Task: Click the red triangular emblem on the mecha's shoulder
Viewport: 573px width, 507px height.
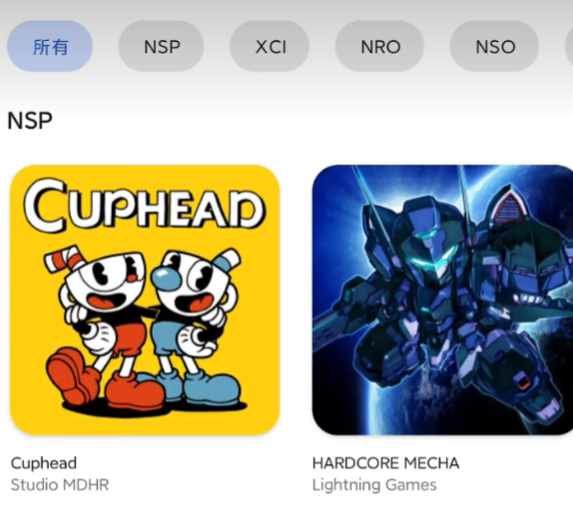Action: [510, 209]
